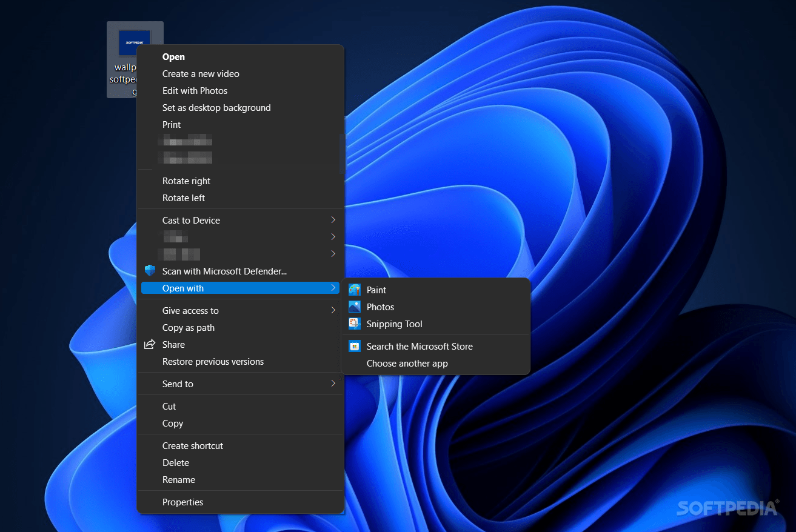Click the Share arrow icon
The image size is (796, 532).
(150, 344)
